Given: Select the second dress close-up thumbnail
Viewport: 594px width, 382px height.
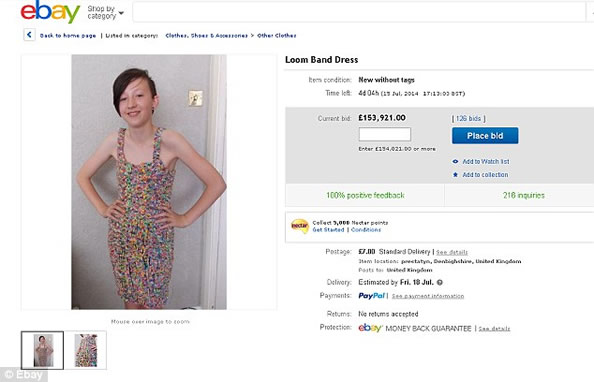Looking at the screenshot, I should [86, 350].
